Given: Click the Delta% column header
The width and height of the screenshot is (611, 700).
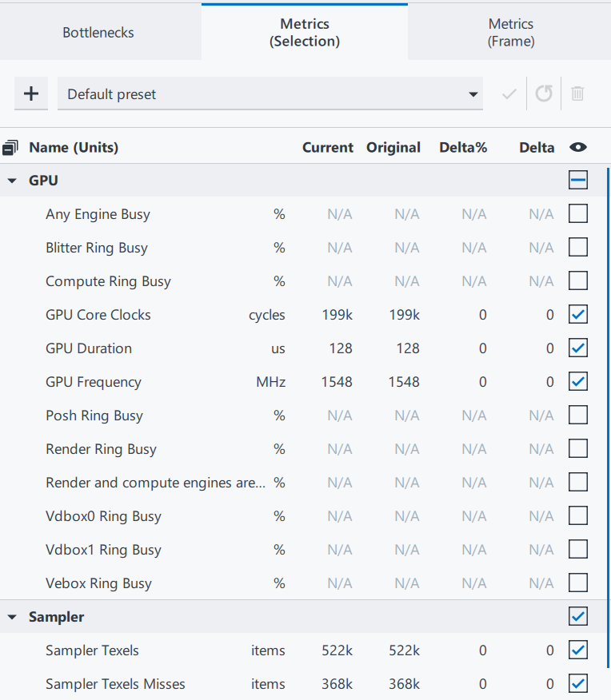Looking at the screenshot, I should 463,147.
